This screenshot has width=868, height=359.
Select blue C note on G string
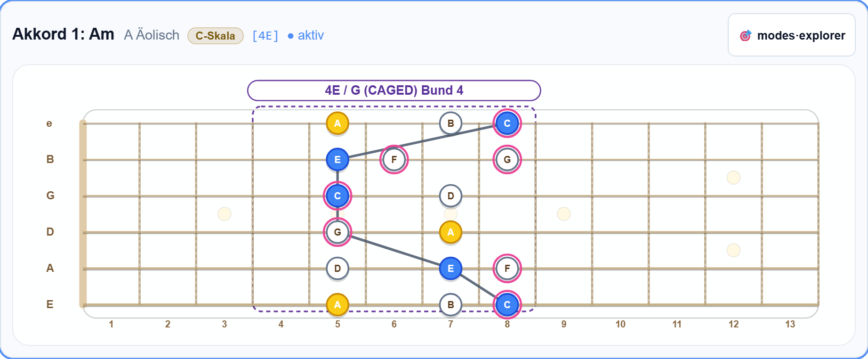pyautogui.click(x=338, y=196)
